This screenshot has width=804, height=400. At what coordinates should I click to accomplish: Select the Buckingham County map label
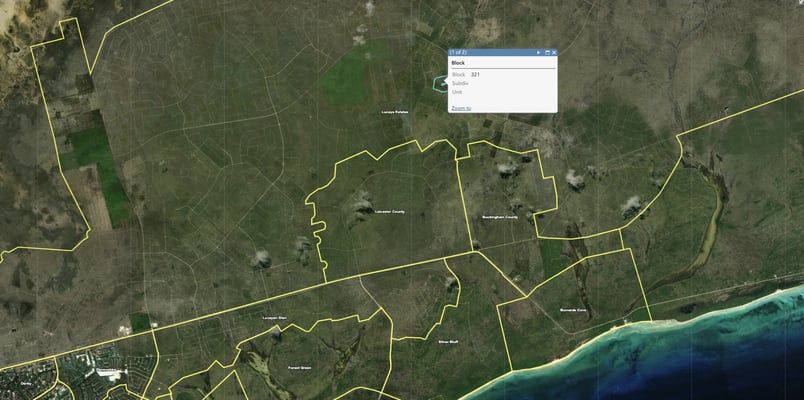tap(500, 217)
